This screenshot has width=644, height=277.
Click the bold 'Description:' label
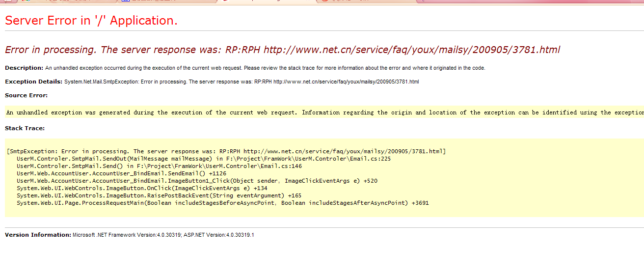[x=24, y=68]
